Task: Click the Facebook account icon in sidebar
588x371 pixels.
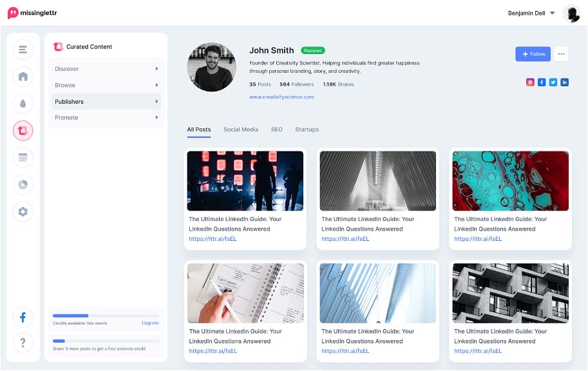Action: 23,318
